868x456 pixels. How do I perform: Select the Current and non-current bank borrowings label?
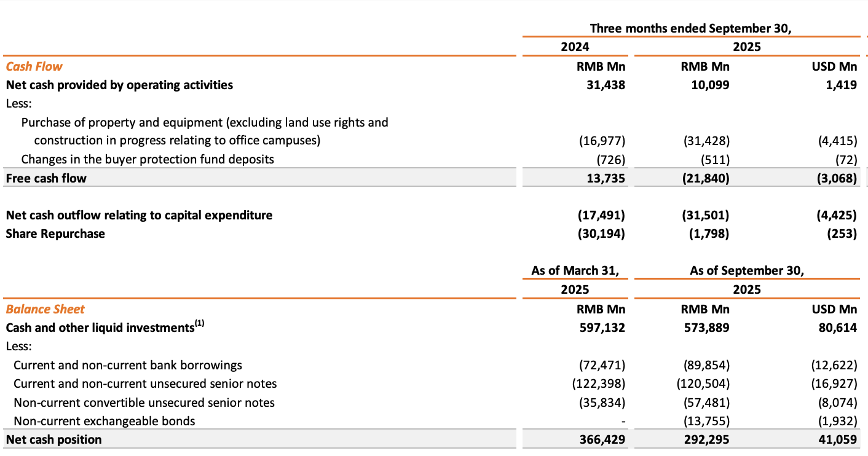click(x=128, y=365)
